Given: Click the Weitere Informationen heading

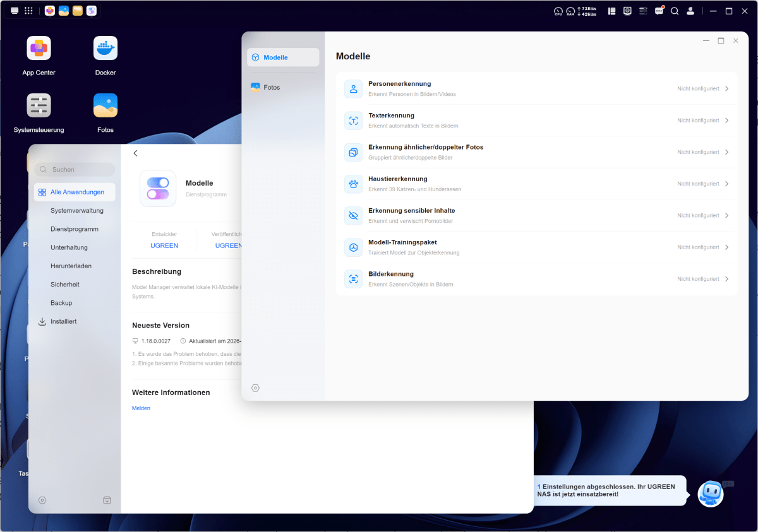Looking at the screenshot, I should click(x=171, y=393).
